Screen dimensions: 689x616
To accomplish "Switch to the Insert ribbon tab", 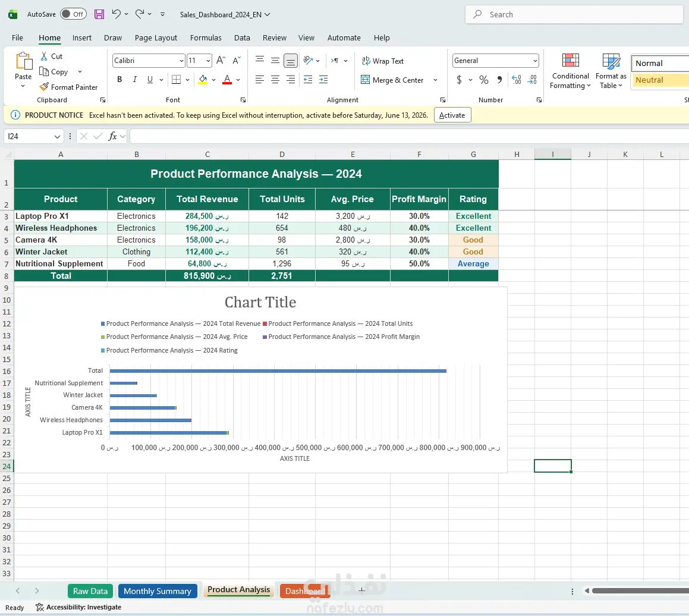I will click(x=81, y=38).
